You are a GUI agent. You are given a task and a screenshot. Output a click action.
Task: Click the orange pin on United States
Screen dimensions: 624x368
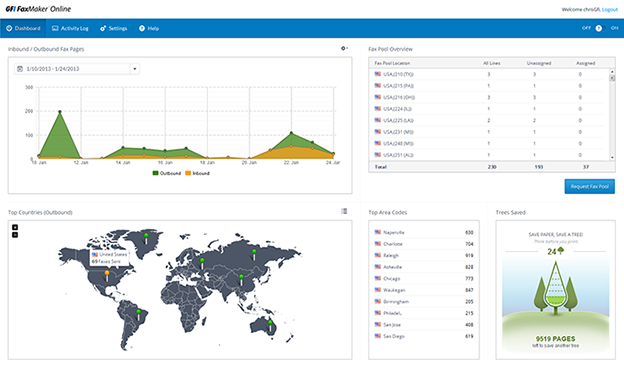coord(107,276)
